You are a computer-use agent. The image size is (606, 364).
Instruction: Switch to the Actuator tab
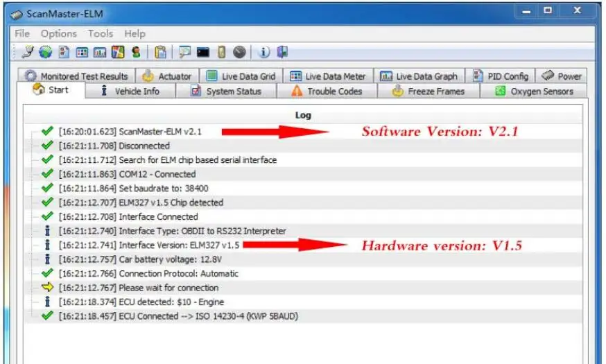[x=167, y=76]
